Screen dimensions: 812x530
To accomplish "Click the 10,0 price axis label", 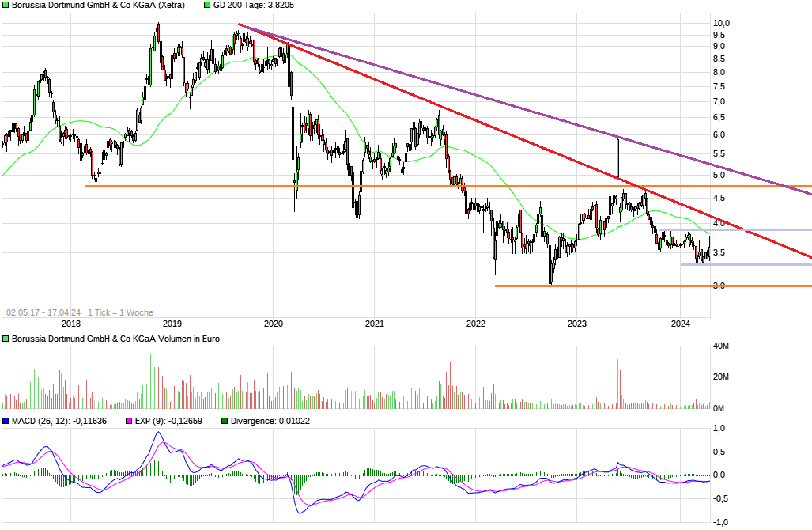I will [x=721, y=23].
